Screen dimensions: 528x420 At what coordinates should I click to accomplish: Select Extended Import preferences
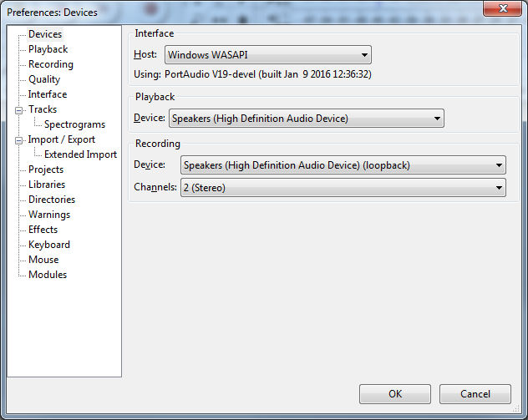pos(80,154)
